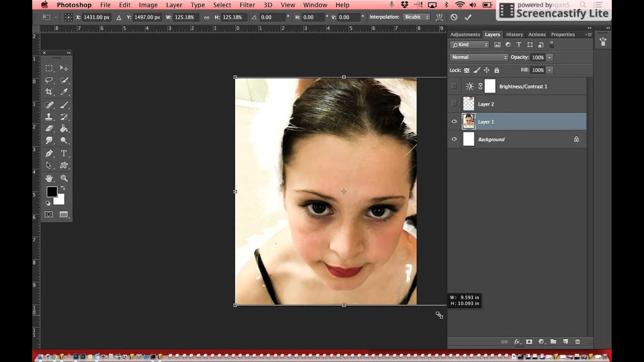Open the Kind filter dropdown
The image size is (644, 362).
[470, 45]
